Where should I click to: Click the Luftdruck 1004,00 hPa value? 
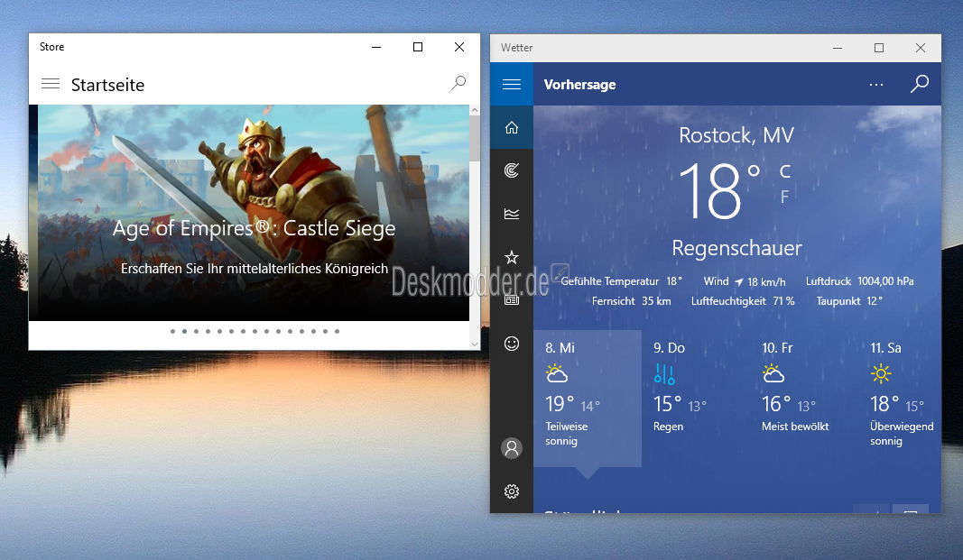tap(860, 281)
